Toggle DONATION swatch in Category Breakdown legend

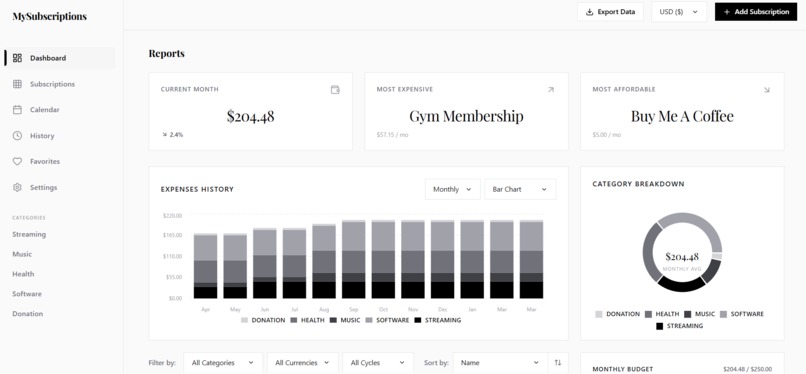click(x=599, y=314)
